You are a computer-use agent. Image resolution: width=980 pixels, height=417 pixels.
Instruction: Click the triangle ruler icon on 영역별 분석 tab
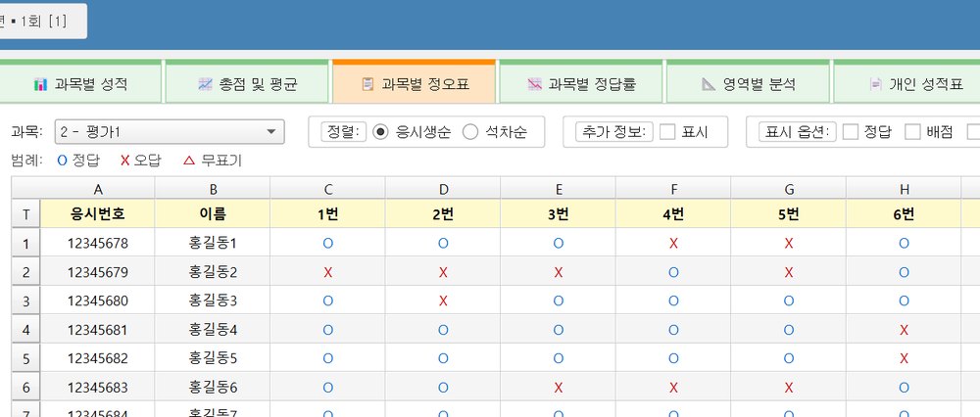click(x=709, y=84)
